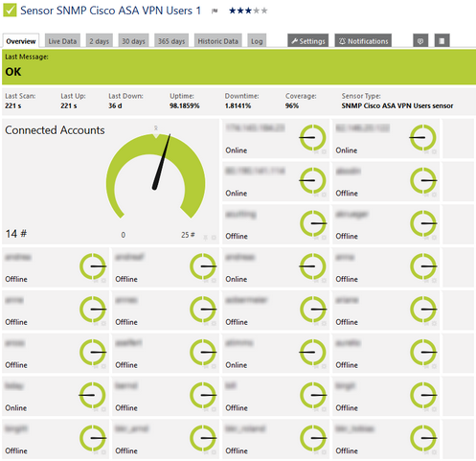Open the Notifications button
Screen dimensions: 476x461
[x=363, y=41]
